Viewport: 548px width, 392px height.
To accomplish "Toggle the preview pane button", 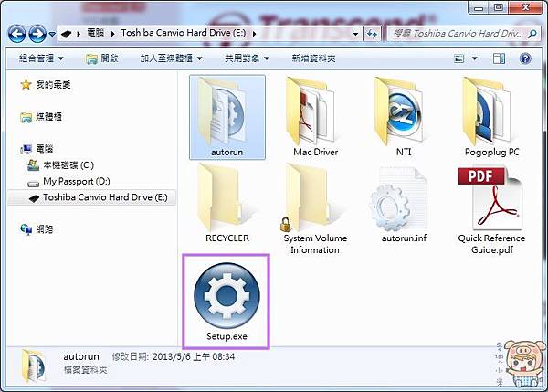I will pyautogui.click(x=499, y=58).
